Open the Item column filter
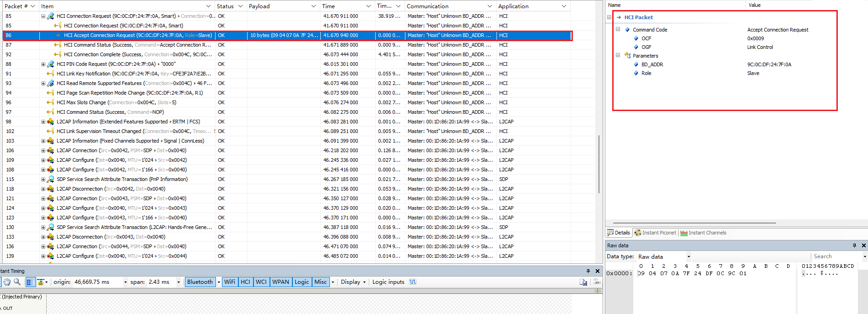The height and width of the screenshot is (314, 868). (209, 6)
